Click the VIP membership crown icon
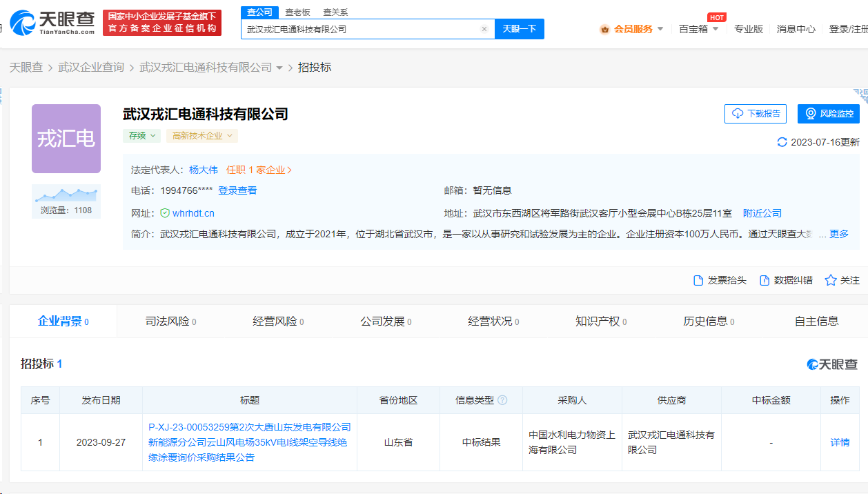The image size is (868, 494). 605,29
